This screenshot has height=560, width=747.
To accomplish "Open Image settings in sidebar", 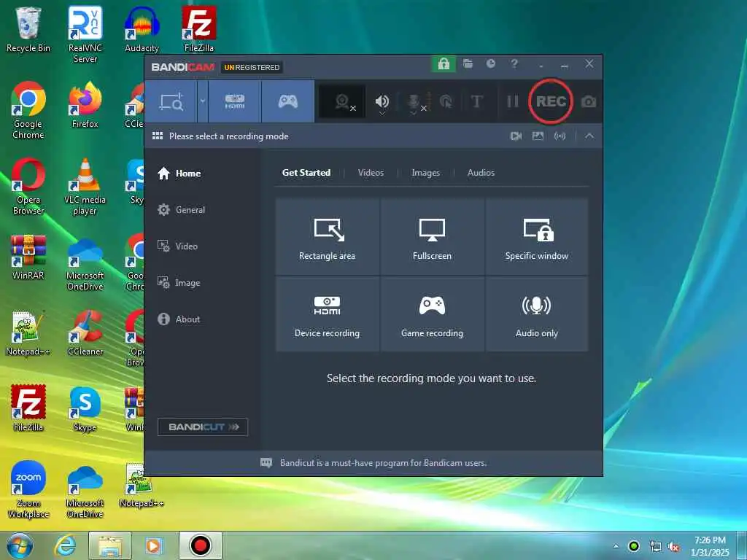I will coord(179,283).
